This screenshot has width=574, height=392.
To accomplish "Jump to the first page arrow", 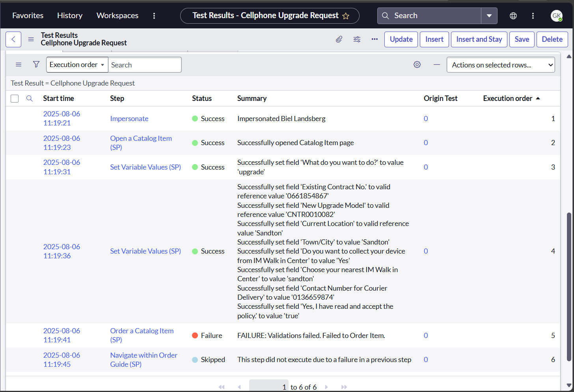I will click(222, 387).
